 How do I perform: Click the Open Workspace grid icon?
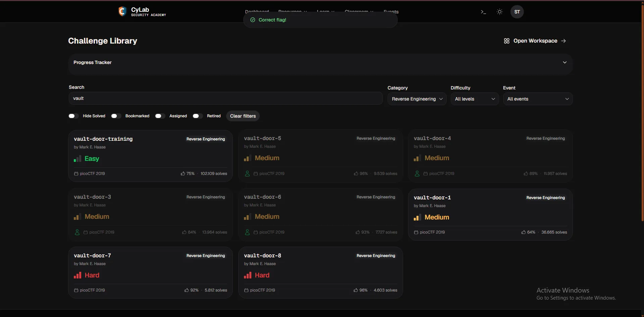(x=507, y=41)
